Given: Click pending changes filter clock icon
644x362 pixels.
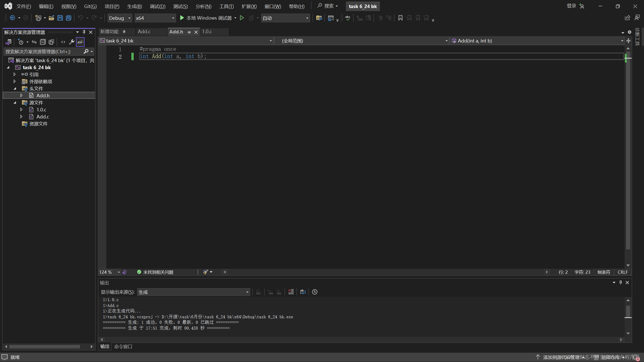Looking at the screenshot, I should [21, 42].
